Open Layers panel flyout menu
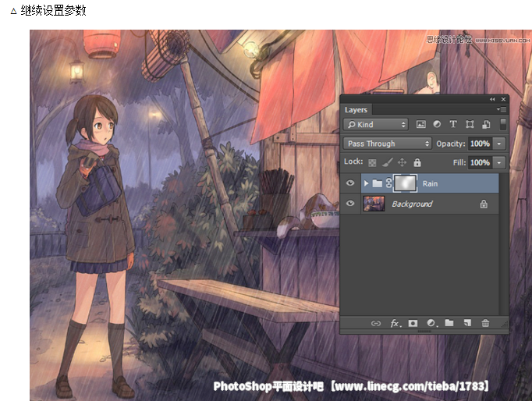Screen dimensions: 532x401 click(502, 109)
